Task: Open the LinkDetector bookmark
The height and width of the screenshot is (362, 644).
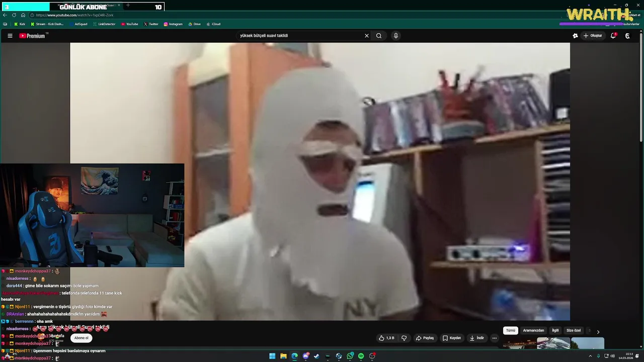Action: pos(104,24)
